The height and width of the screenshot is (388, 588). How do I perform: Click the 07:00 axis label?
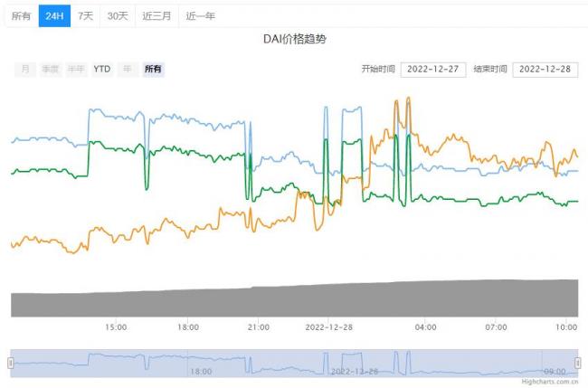coord(496,327)
